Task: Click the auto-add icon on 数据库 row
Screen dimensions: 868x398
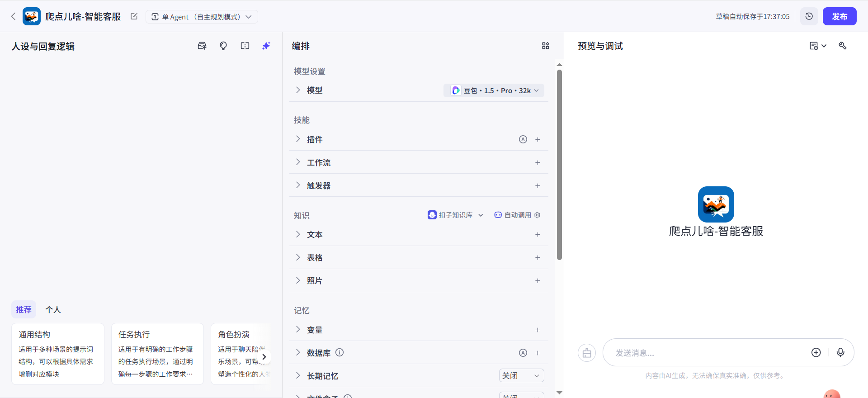Action: (523, 353)
